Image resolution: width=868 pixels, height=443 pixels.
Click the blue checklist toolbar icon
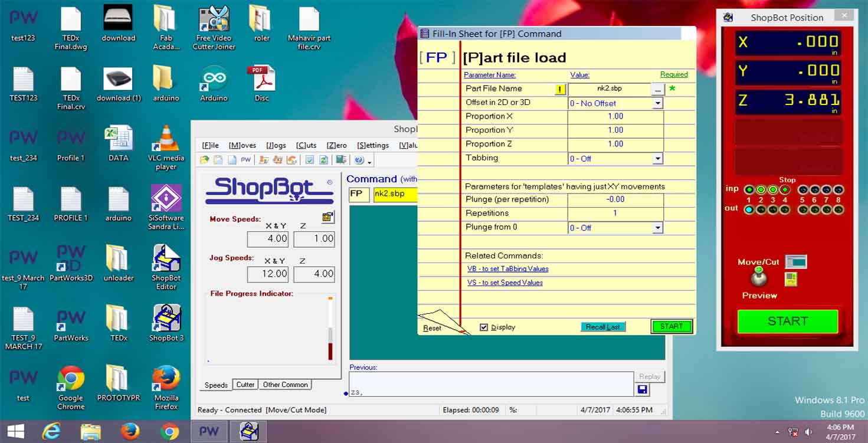coord(310,160)
